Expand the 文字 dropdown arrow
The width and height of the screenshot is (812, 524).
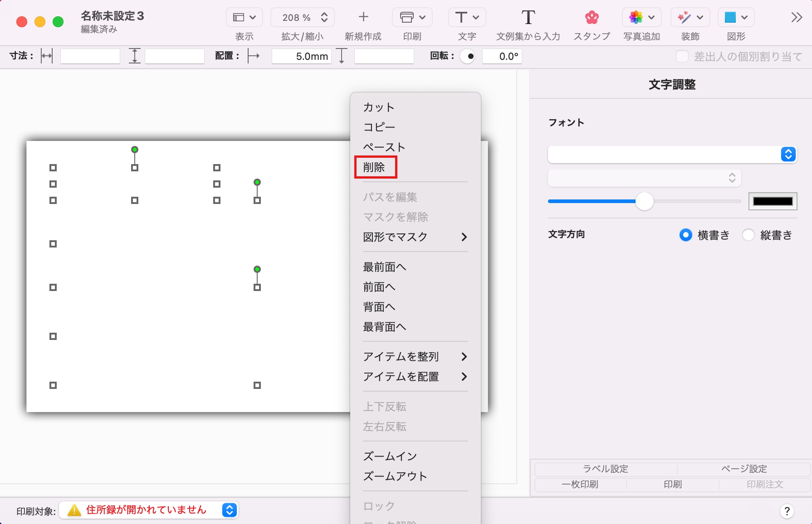[475, 17]
